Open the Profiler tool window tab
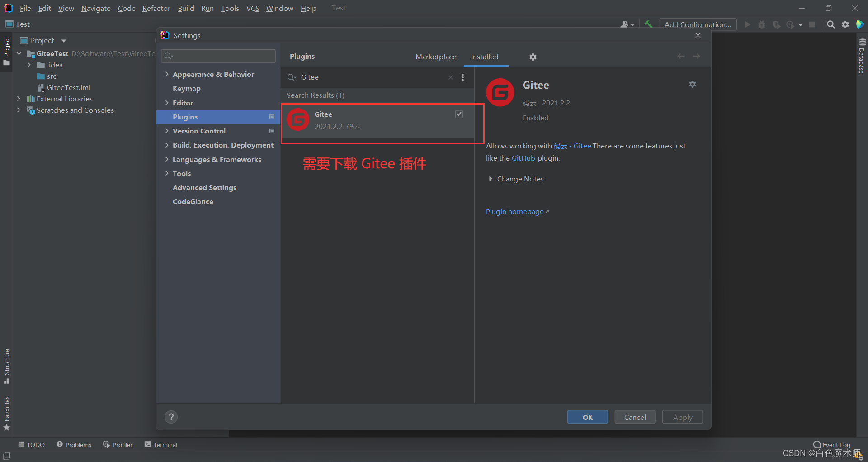 [118, 445]
